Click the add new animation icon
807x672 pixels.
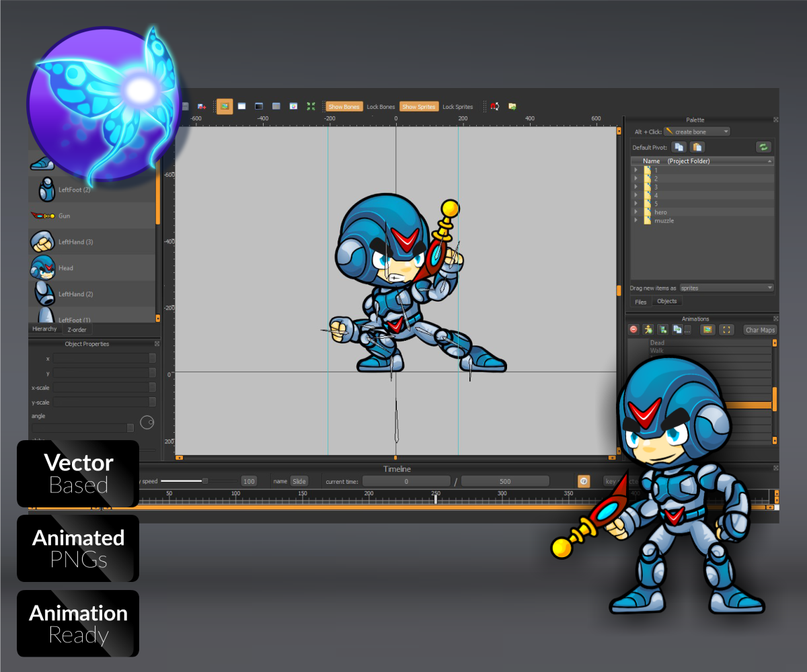click(648, 329)
